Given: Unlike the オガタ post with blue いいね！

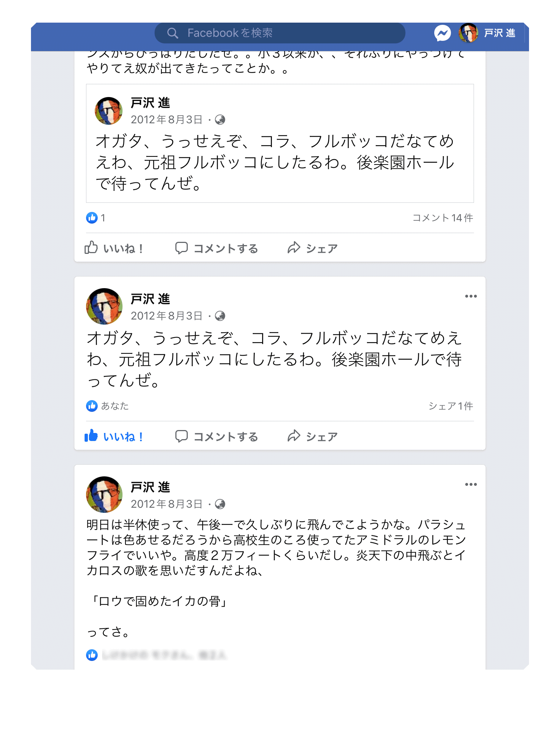Looking at the screenshot, I should click(x=114, y=436).
